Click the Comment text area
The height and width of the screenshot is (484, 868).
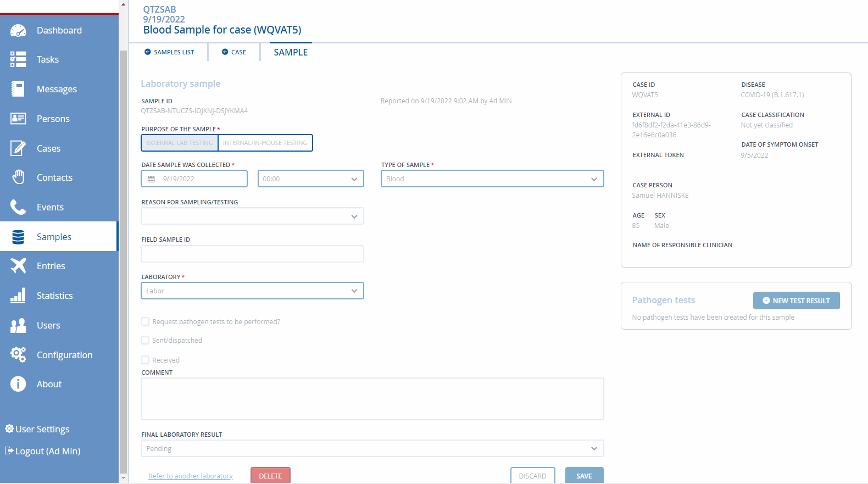coord(372,399)
